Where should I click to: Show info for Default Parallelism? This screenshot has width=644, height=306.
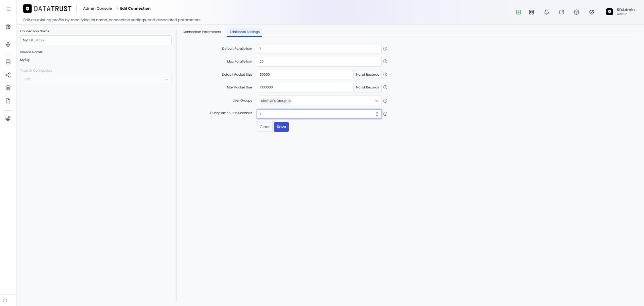pos(385,49)
